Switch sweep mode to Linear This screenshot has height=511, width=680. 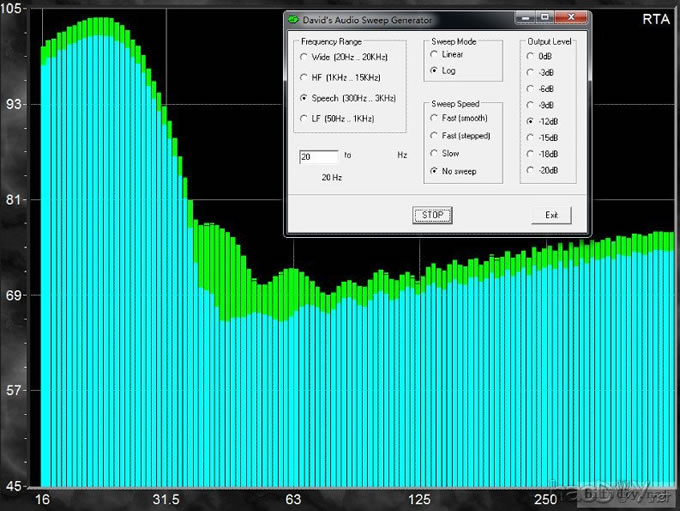(x=433, y=55)
